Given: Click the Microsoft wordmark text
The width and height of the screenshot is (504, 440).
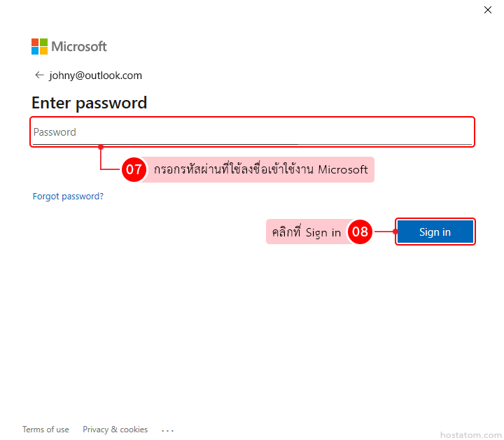Looking at the screenshot, I should (x=78, y=47).
